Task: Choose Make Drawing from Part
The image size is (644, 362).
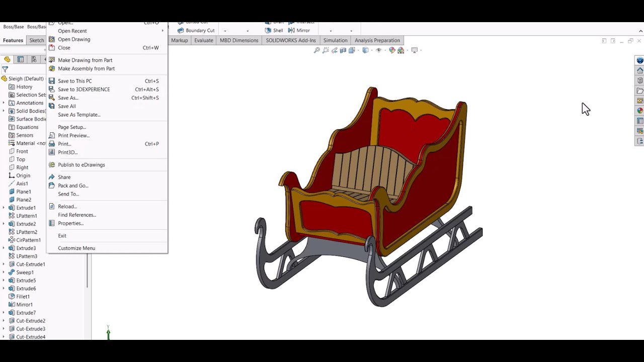Action: click(85, 60)
